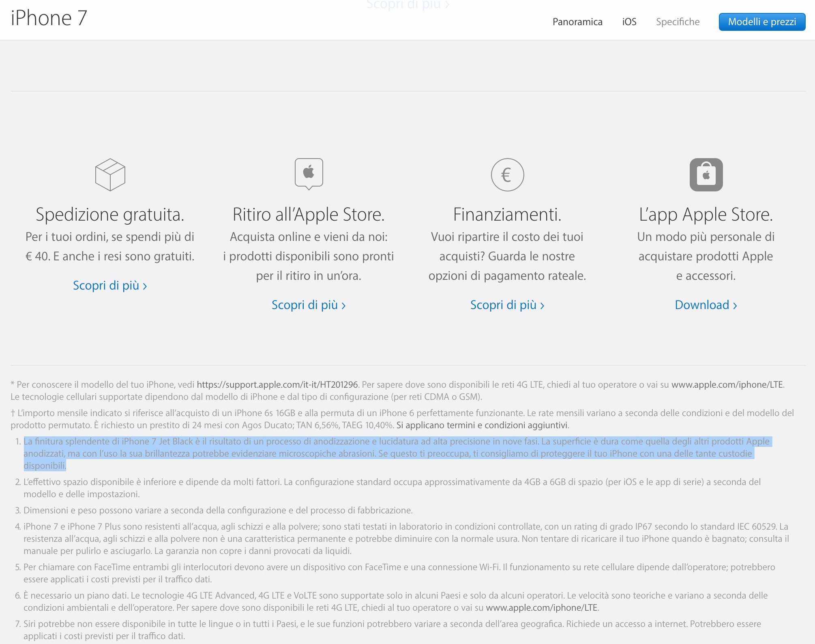Open Panoramica tab in navigation
The height and width of the screenshot is (644, 815).
click(577, 22)
